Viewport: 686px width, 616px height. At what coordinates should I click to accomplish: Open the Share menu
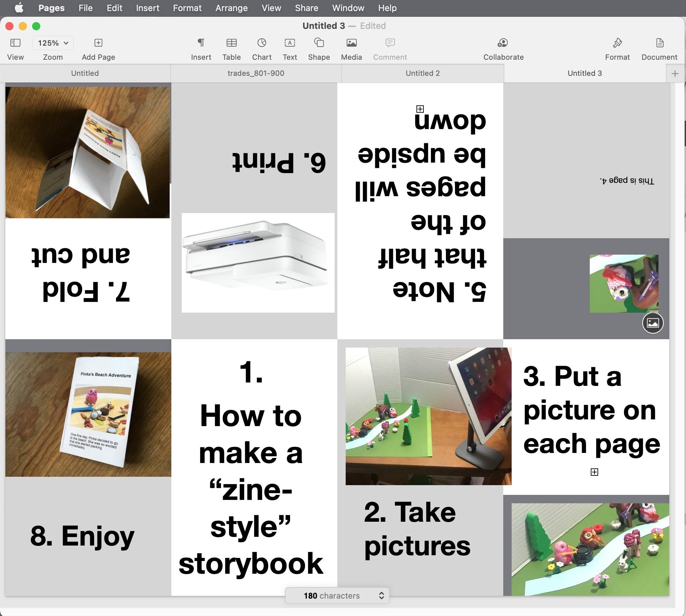tap(306, 8)
